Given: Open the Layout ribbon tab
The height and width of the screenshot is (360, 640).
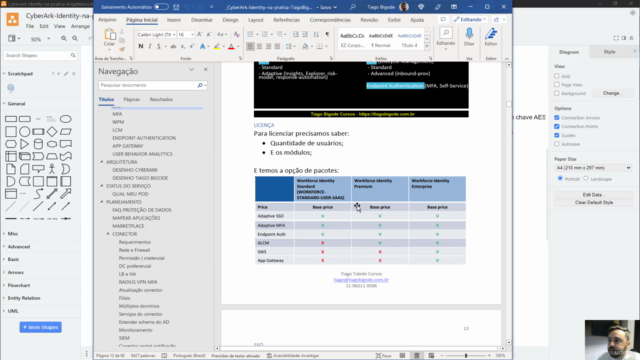Looking at the screenshot, I should tap(256, 20).
